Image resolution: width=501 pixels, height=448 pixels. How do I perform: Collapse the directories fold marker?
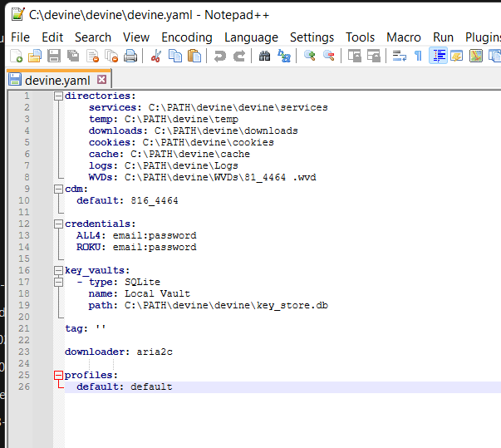(x=58, y=96)
